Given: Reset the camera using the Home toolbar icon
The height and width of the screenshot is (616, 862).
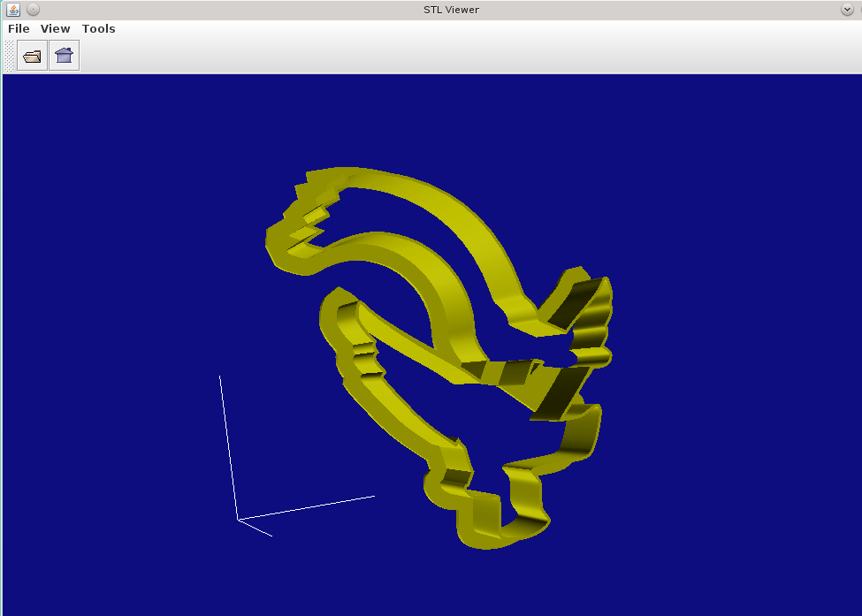Looking at the screenshot, I should coord(63,55).
